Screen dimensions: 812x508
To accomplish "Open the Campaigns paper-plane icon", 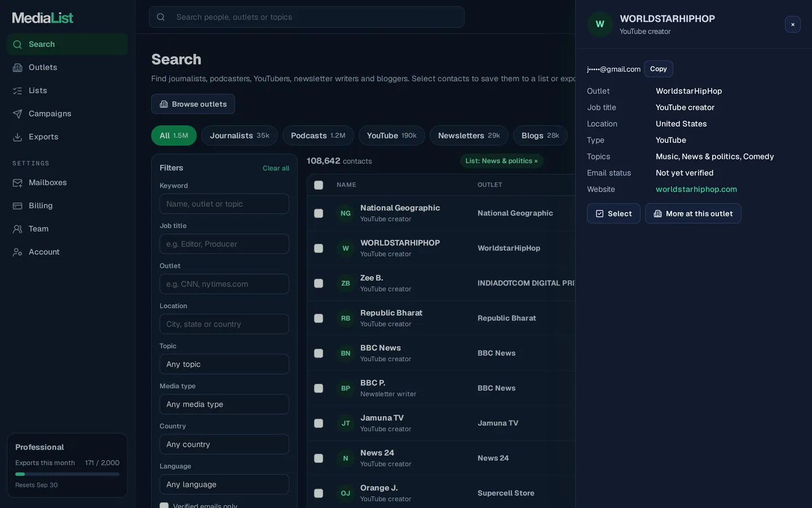I will (x=17, y=114).
